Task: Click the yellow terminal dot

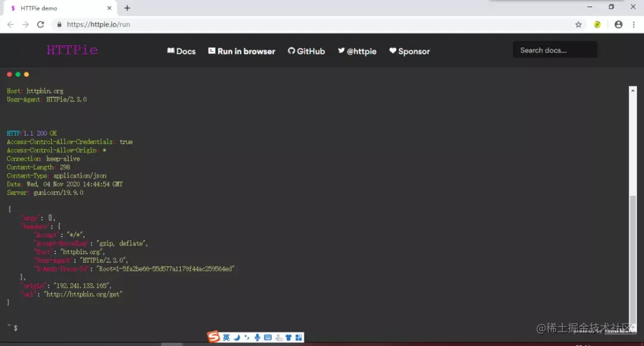Action: pyautogui.click(x=26, y=74)
